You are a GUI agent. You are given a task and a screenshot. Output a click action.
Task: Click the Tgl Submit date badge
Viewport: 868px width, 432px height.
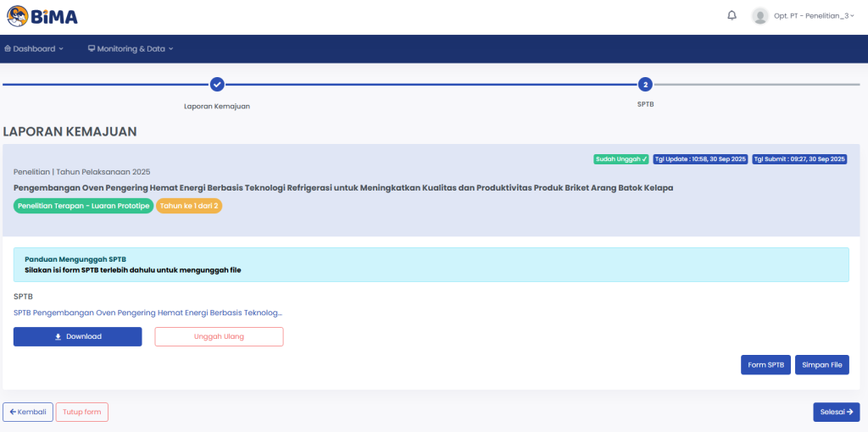click(799, 159)
